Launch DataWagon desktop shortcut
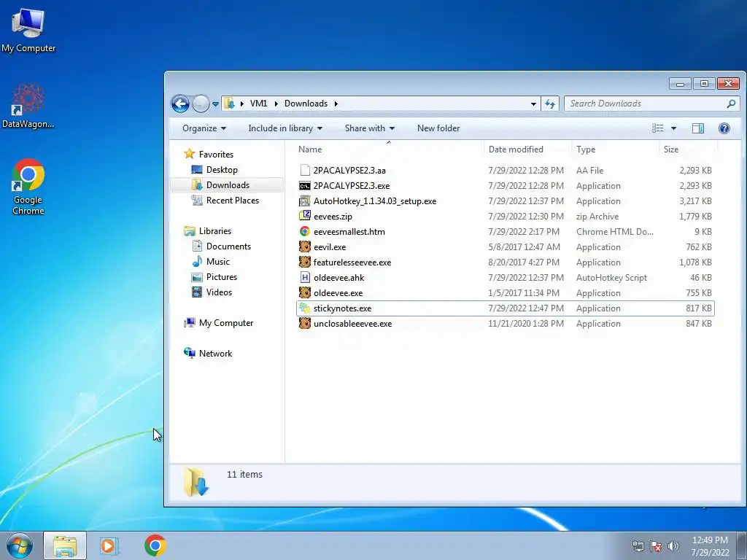Screen dimensions: 747x560 pos(28,106)
